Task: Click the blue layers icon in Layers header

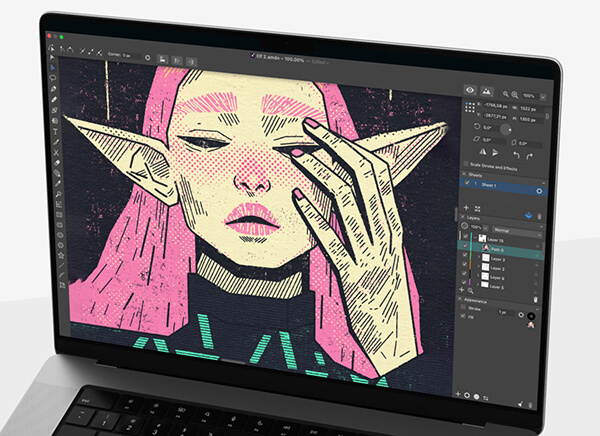Action: 528,216
